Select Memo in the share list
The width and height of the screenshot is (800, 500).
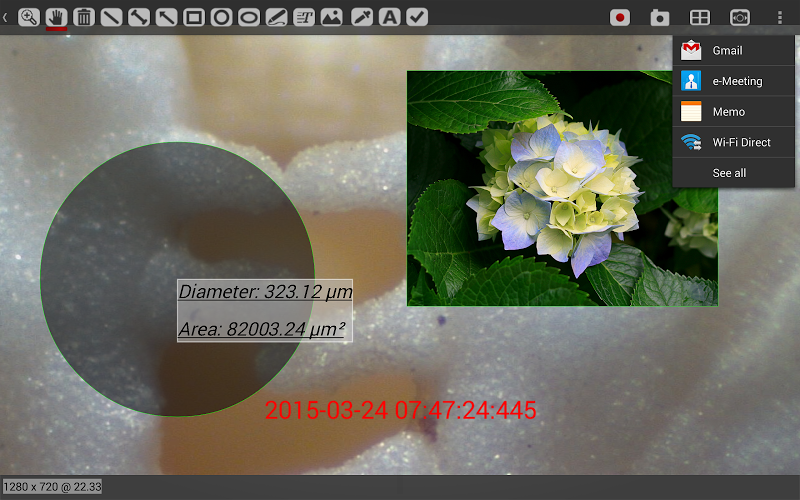(734, 111)
